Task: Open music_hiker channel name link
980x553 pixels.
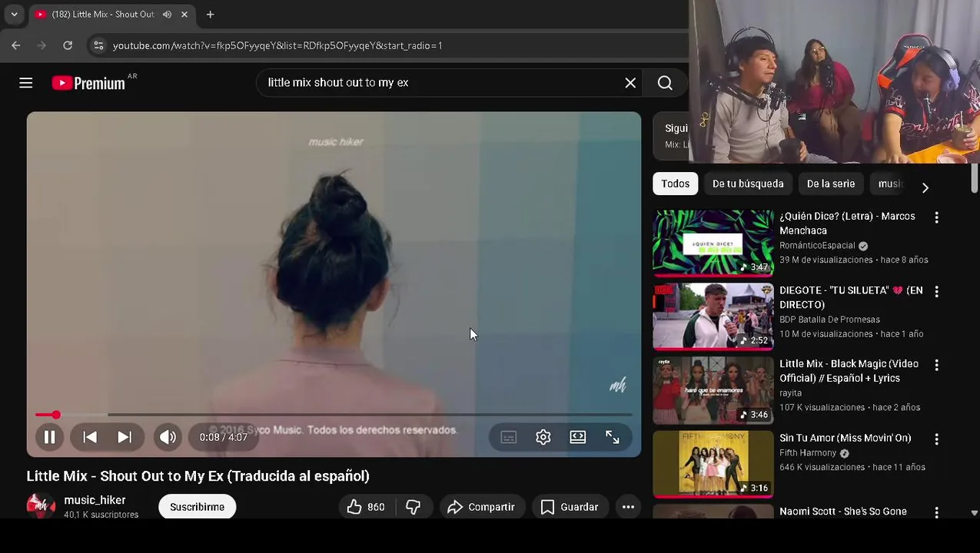Action: coord(95,500)
